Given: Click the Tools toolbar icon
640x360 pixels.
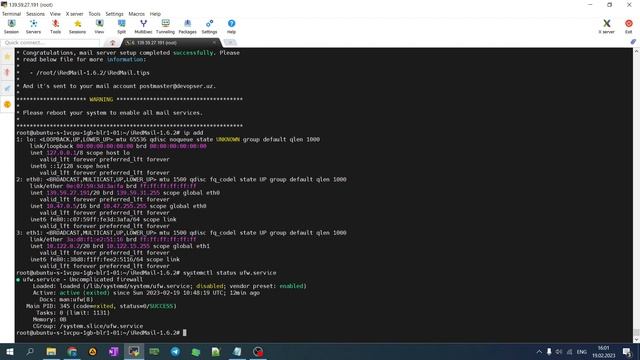Looking at the screenshot, I should click(x=56, y=26).
